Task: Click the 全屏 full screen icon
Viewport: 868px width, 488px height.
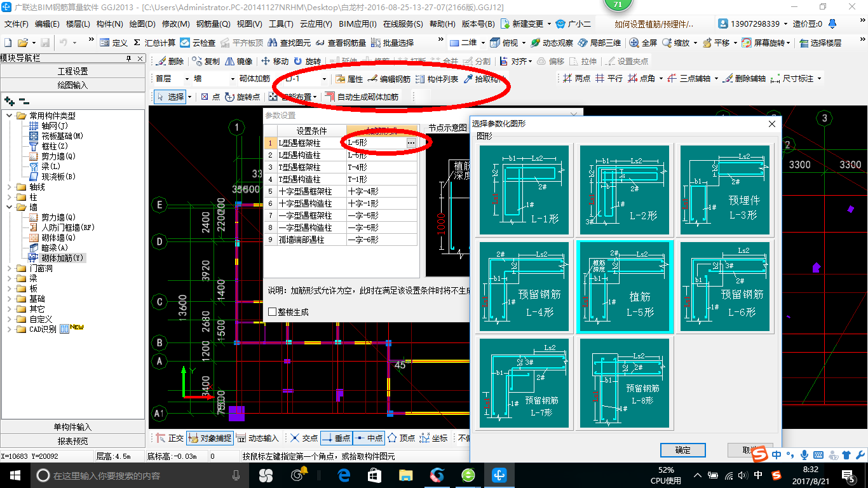Action: click(x=643, y=43)
